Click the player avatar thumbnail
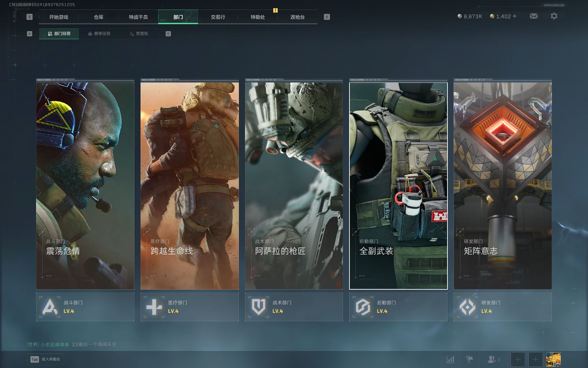 (553, 359)
